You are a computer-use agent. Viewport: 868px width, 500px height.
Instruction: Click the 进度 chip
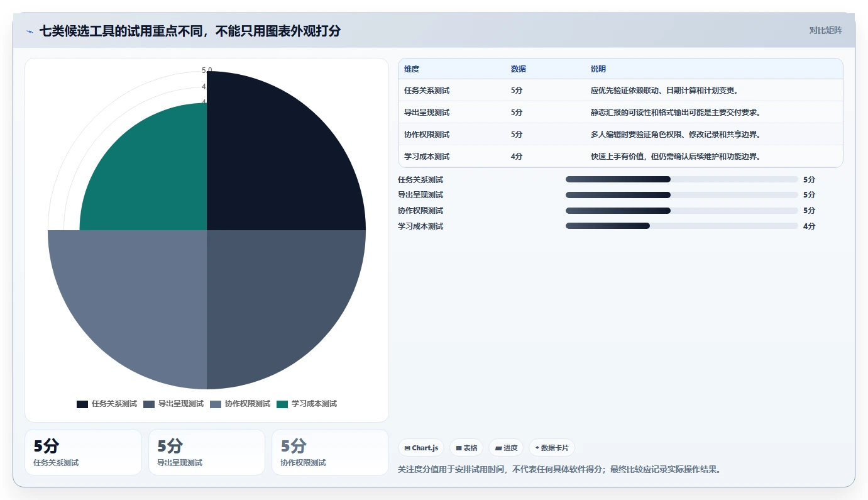[x=506, y=448]
